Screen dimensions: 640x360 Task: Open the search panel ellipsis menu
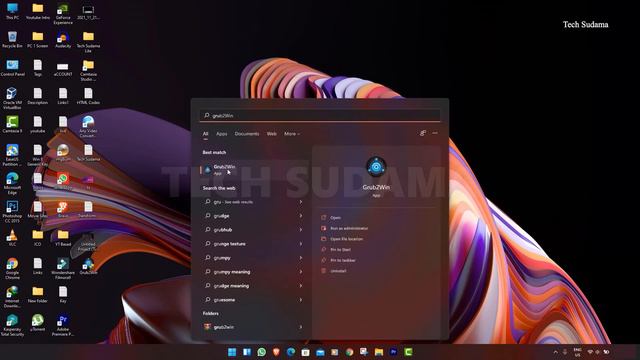point(435,133)
